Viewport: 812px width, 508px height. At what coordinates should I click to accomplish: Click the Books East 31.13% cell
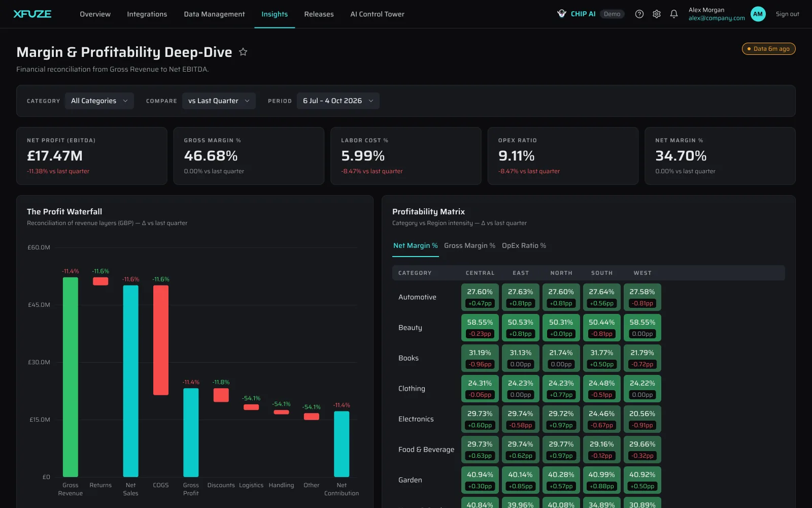click(521, 358)
